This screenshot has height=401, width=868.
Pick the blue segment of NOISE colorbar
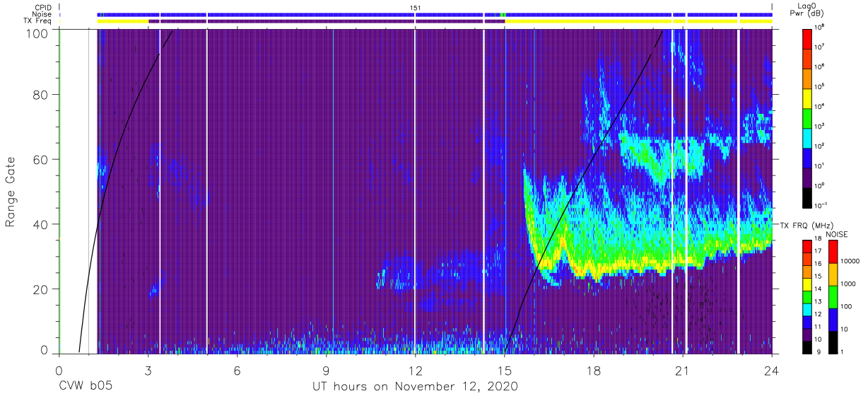click(833, 318)
